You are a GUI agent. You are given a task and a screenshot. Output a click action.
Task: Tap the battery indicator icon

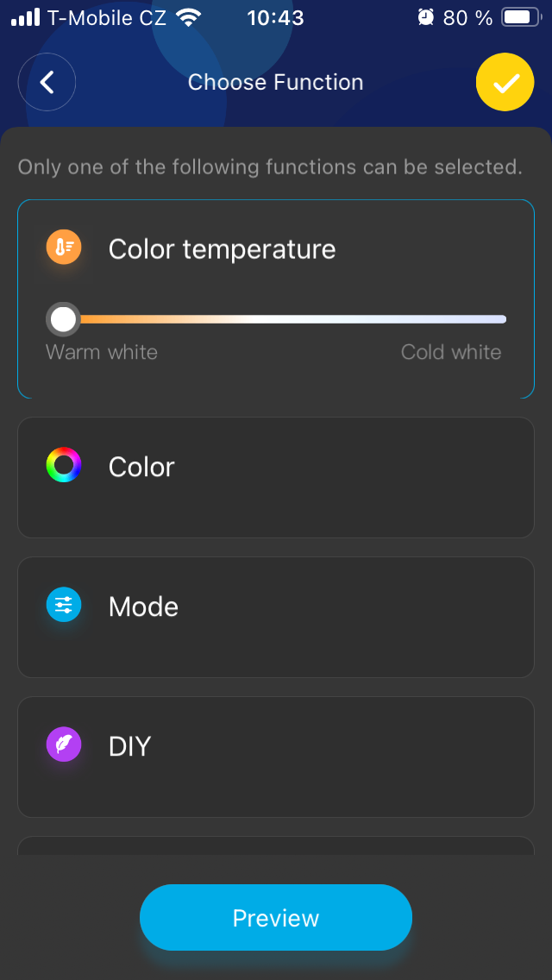(520, 17)
